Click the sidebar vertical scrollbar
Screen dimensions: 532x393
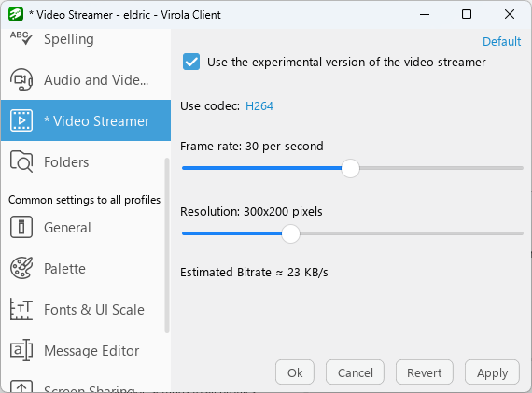point(166,246)
